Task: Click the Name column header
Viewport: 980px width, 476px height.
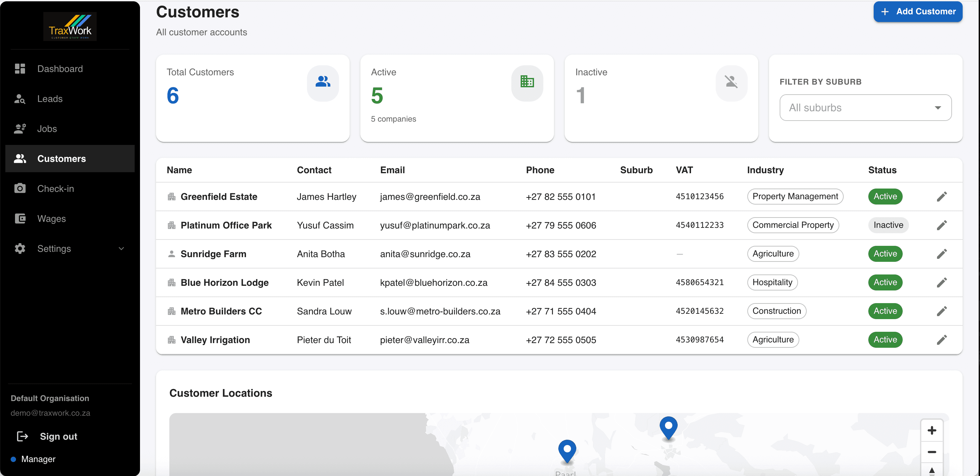Action: point(179,170)
